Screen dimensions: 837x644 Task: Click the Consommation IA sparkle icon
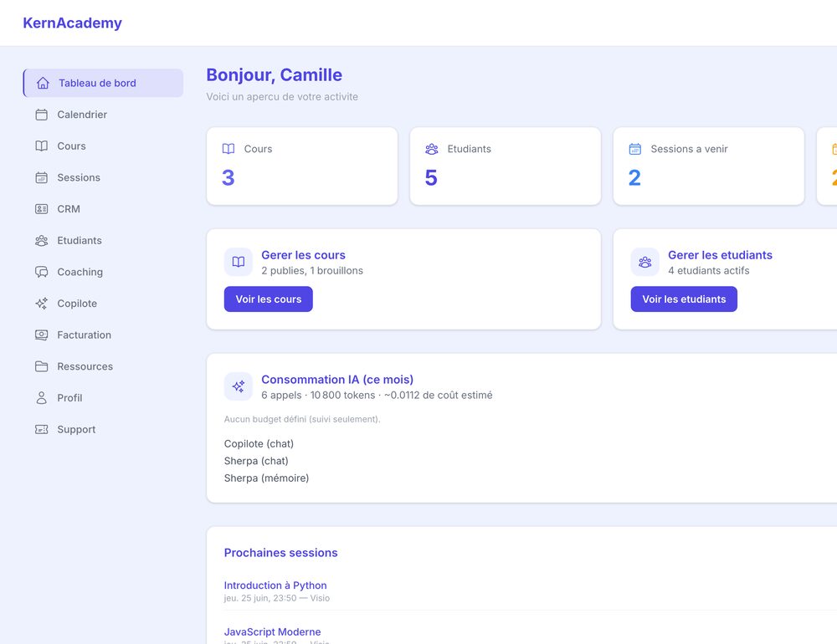(238, 386)
